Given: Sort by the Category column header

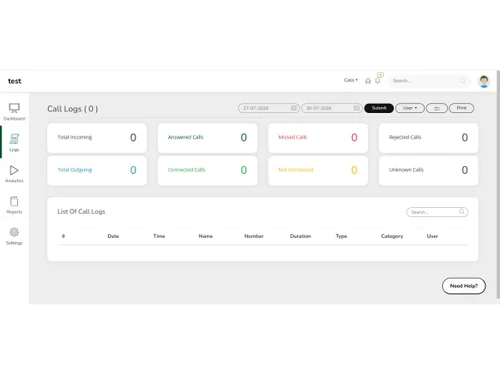Looking at the screenshot, I should coord(392,236).
